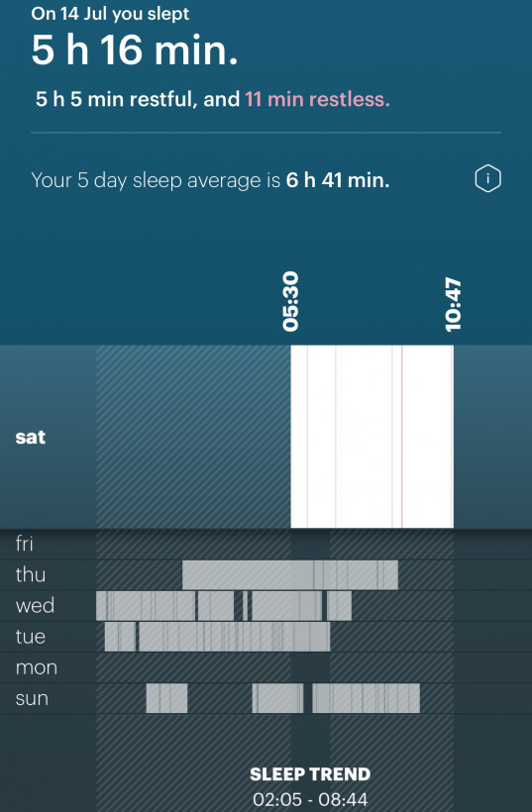Image resolution: width=532 pixels, height=812 pixels.
Task: Tap the 5 h 16 min sleep total
Action: (x=135, y=51)
